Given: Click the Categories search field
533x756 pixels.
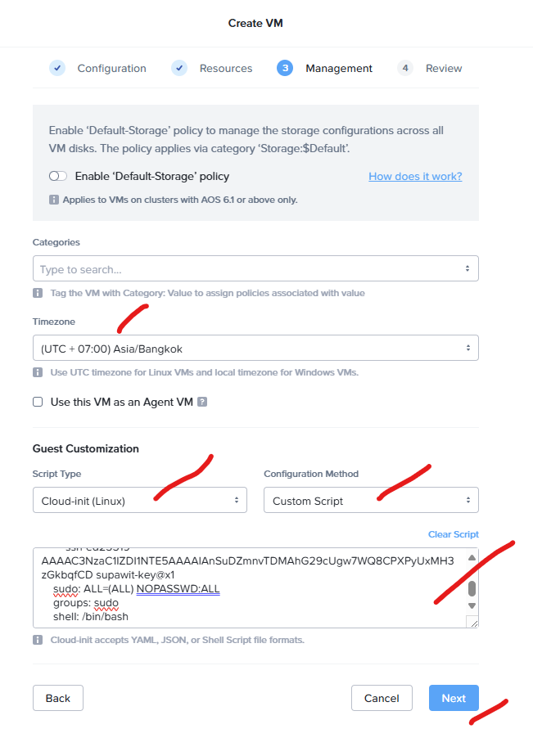Looking at the screenshot, I should click(250, 269).
